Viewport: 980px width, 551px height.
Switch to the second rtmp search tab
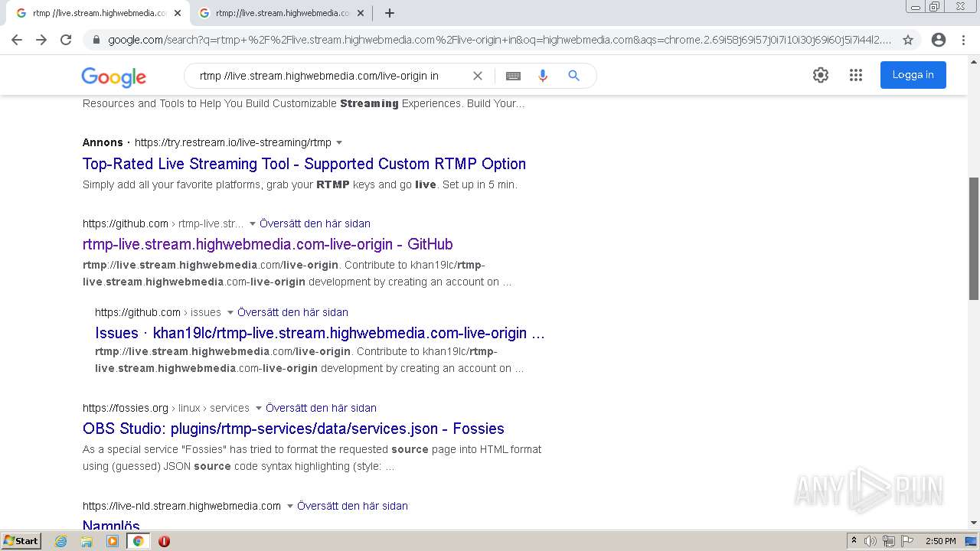(x=280, y=13)
